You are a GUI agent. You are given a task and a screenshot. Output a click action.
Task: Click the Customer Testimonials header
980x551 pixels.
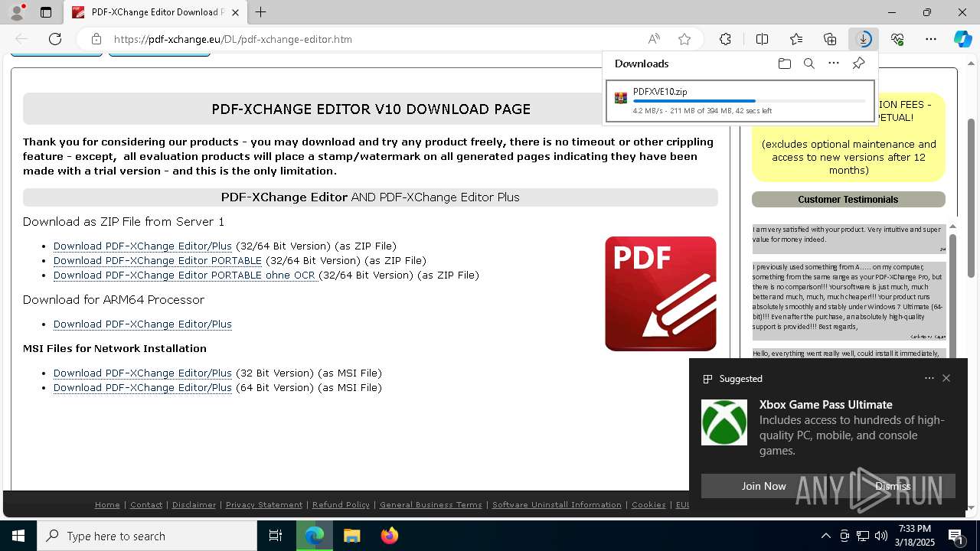point(848,200)
